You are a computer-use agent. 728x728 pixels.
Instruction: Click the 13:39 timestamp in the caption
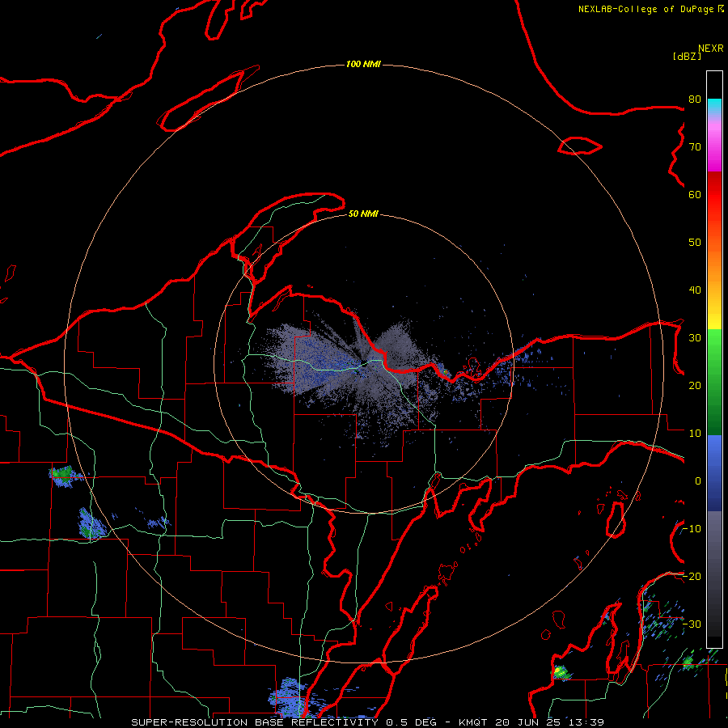coord(587,722)
